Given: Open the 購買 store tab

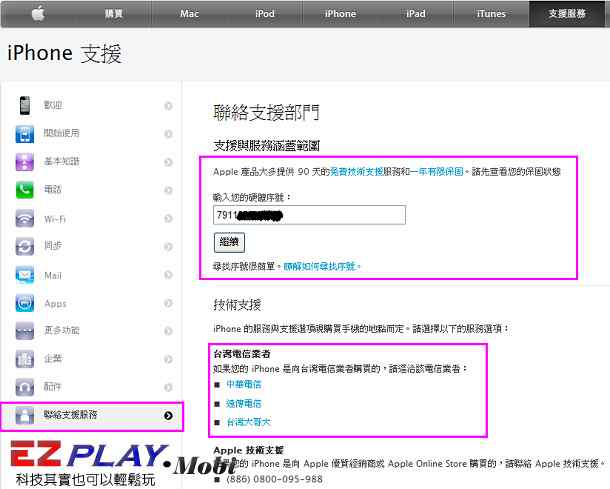Looking at the screenshot, I should coord(114,14).
